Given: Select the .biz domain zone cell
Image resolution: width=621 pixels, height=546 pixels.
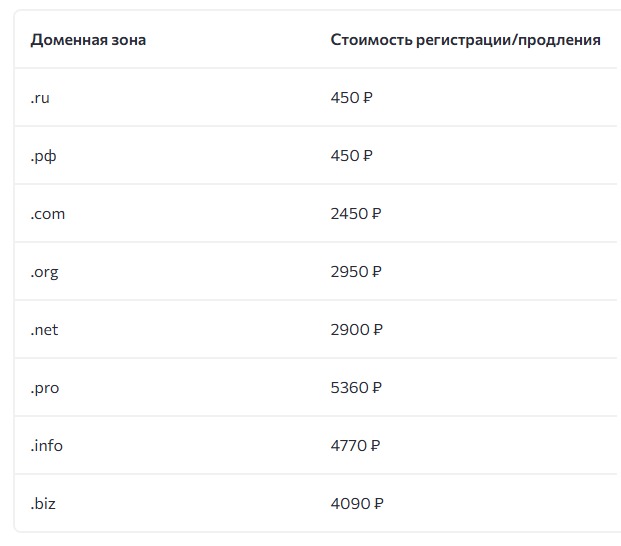Looking at the screenshot, I should click(x=44, y=504).
